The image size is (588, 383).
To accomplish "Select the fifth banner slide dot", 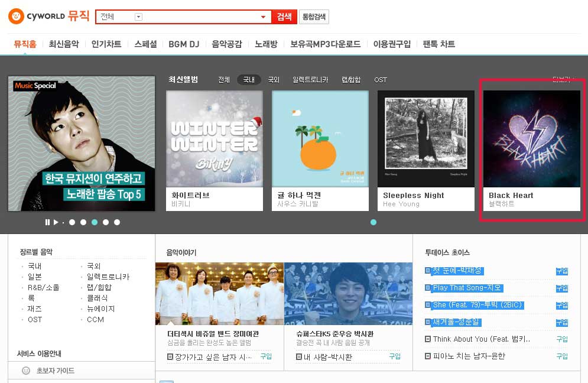I will [117, 222].
